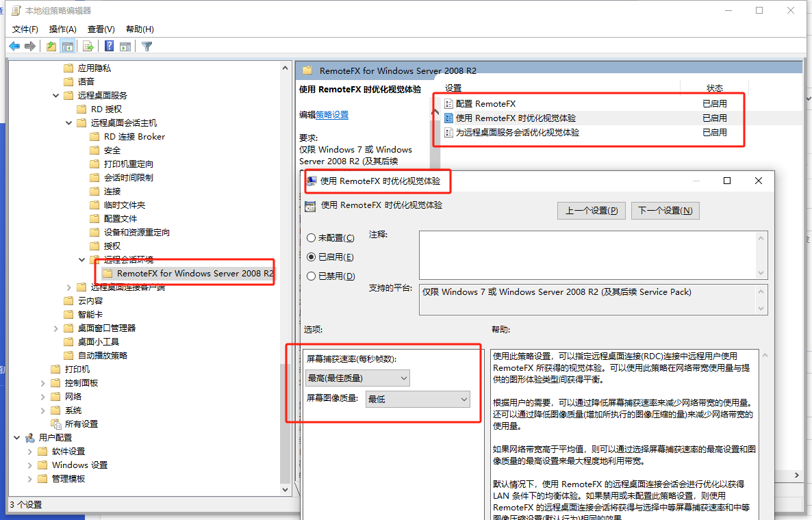Click the dialog title bar policy icon
812x520 pixels.
[312, 181]
